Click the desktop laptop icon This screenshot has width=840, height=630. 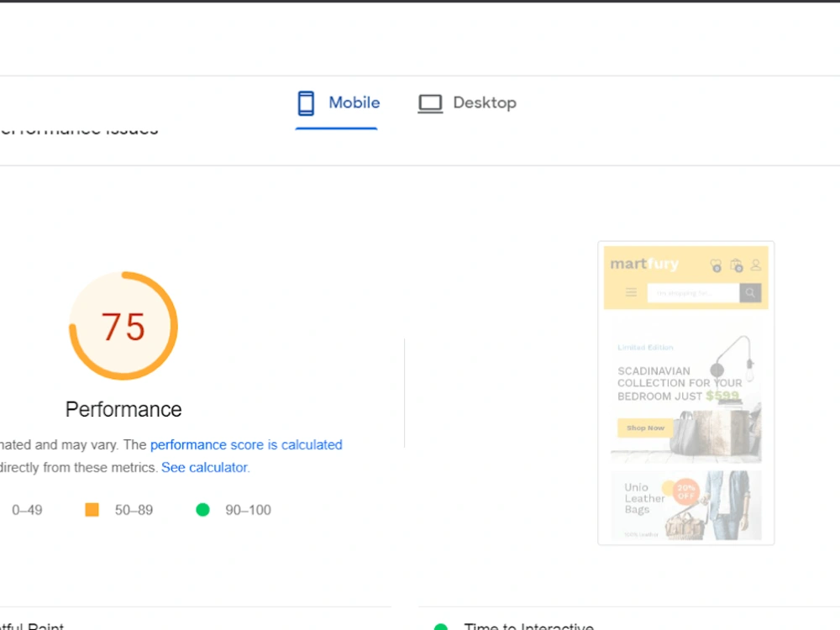(x=430, y=103)
